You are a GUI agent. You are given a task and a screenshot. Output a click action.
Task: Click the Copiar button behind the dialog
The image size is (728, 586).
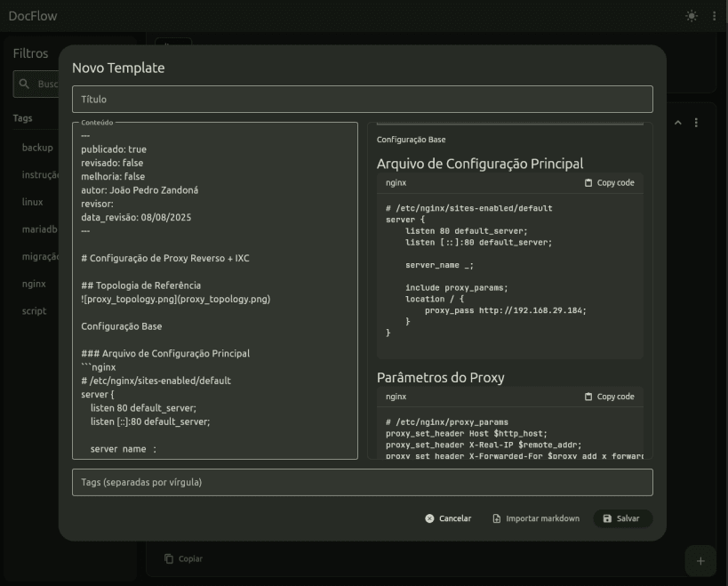(184, 558)
